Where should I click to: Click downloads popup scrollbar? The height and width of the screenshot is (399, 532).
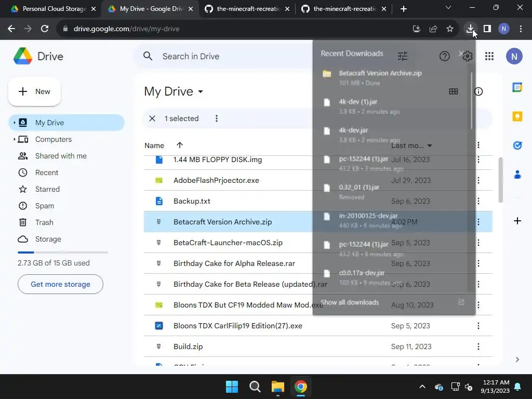pyautogui.click(x=471, y=101)
